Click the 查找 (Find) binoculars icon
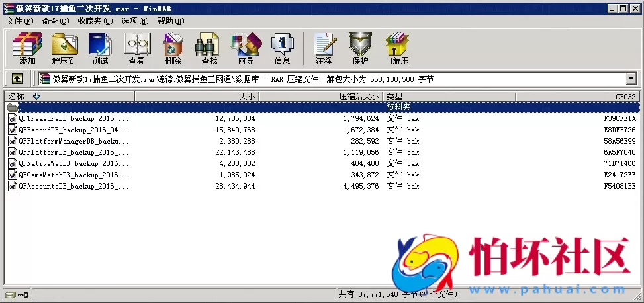This screenshot has width=644, height=303. point(209,49)
